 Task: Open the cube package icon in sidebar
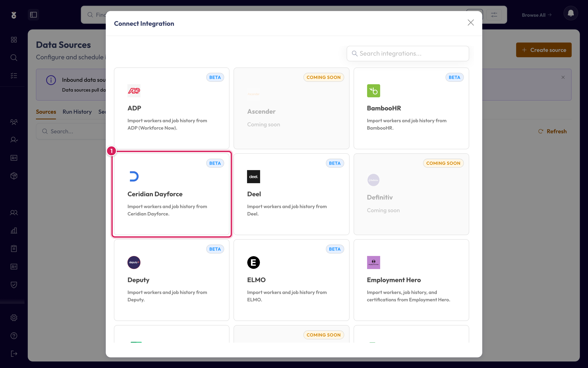point(14,176)
